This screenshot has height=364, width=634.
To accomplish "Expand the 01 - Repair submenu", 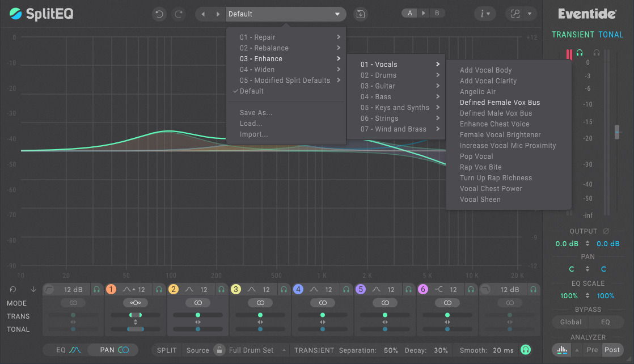I will pos(286,37).
